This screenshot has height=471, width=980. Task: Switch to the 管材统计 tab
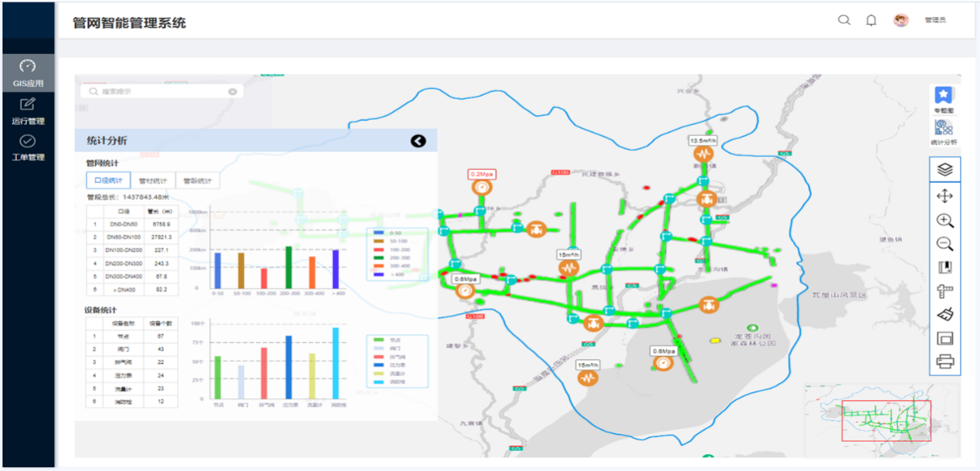153,181
